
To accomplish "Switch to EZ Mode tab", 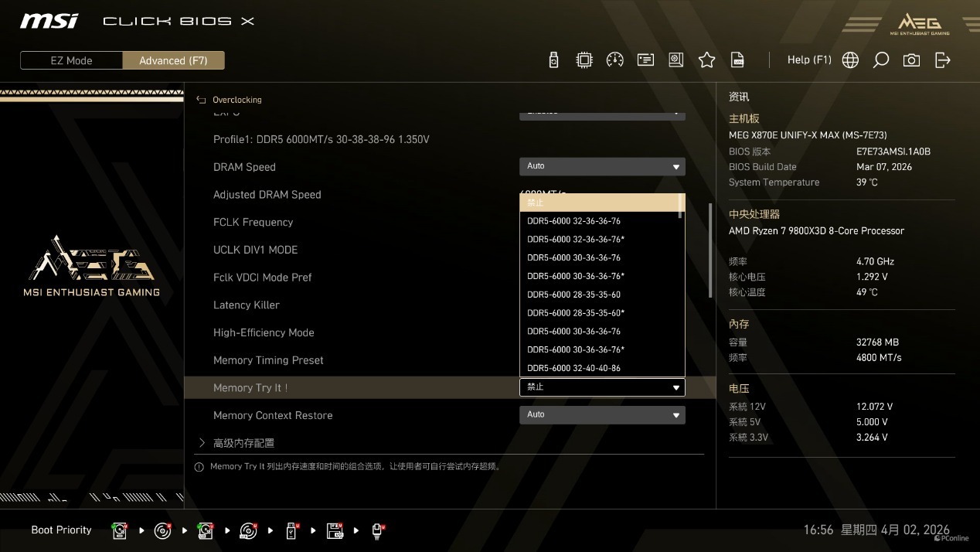I will (x=71, y=60).
